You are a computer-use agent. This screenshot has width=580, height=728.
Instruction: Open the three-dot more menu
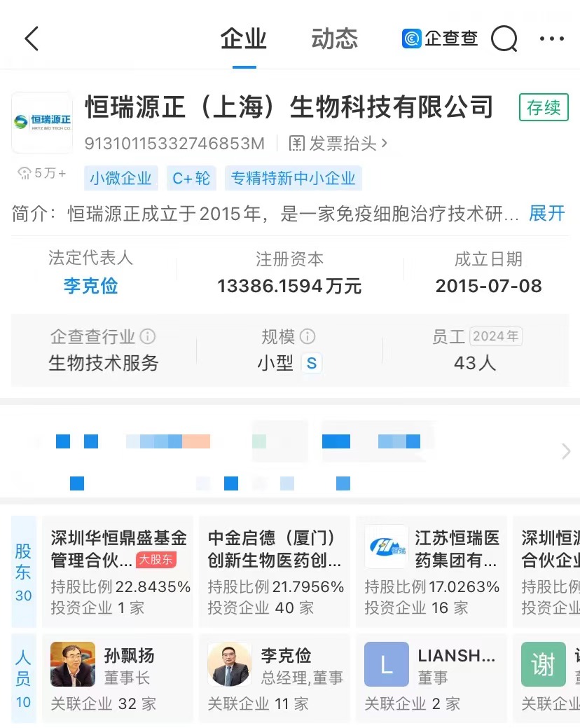(552, 39)
